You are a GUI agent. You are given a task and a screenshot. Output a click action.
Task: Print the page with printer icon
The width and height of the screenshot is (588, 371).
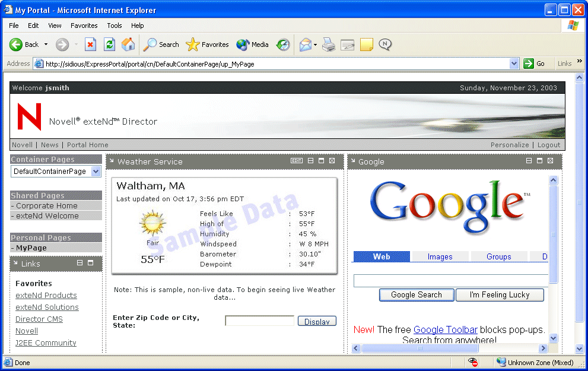329,45
